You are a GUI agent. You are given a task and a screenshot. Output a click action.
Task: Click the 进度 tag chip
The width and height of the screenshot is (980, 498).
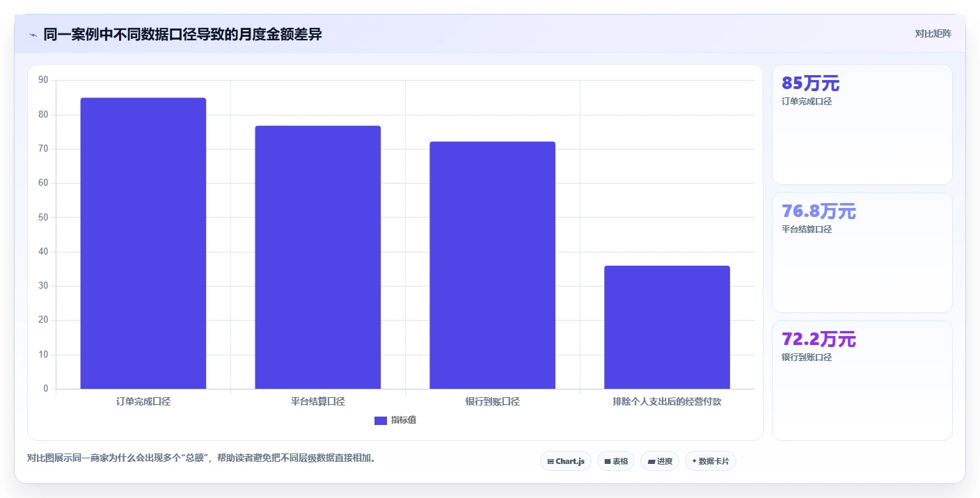660,461
